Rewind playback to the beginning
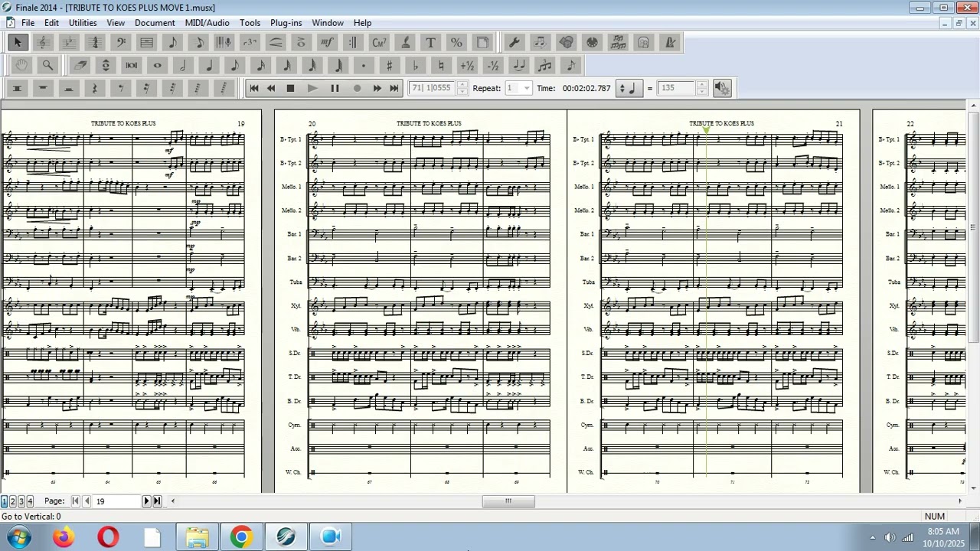This screenshot has height=551, width=980. coord(254,88)
